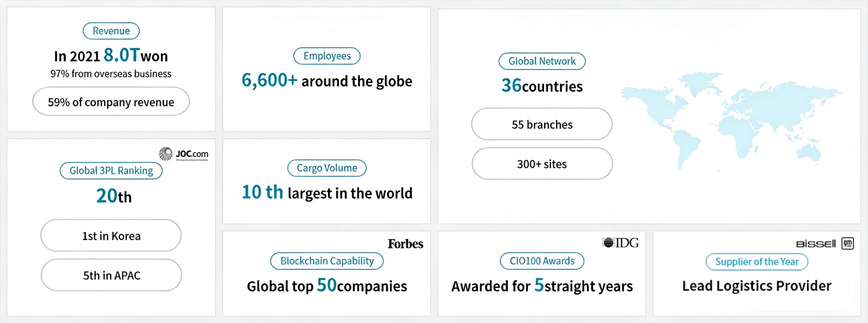The image size is (868, 323).
Task: Click the IDG logo
Action: point(620,243)
